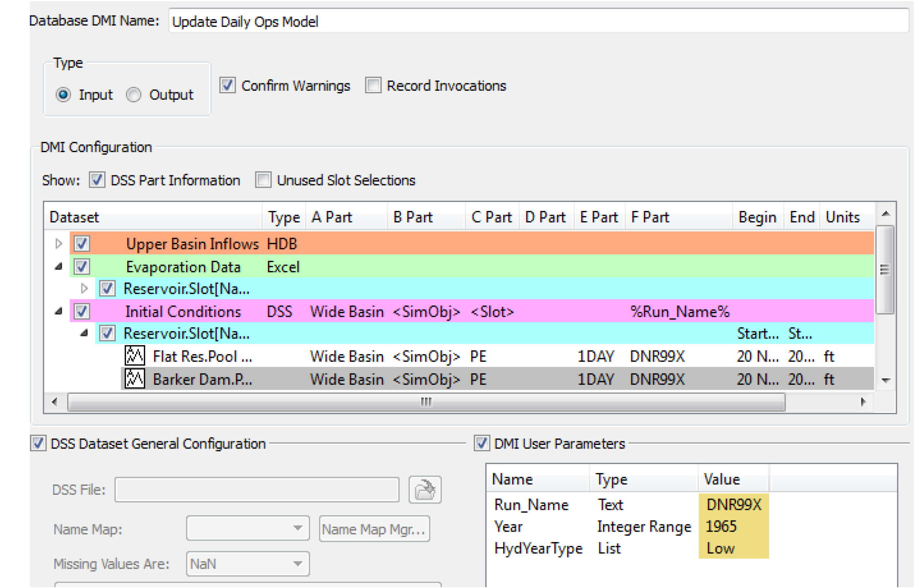Select the Output type radio button
The height and width of the screenshot is (588, 918).
(134, 95)
